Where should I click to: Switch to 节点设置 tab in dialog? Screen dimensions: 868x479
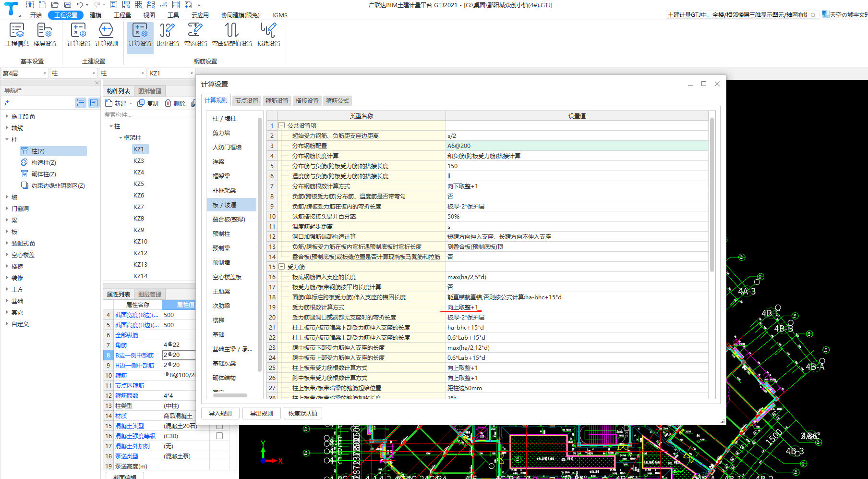247,100
